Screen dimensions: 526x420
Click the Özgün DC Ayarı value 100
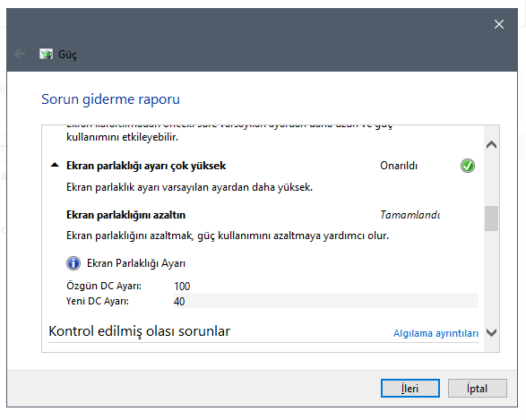(182, 286)
